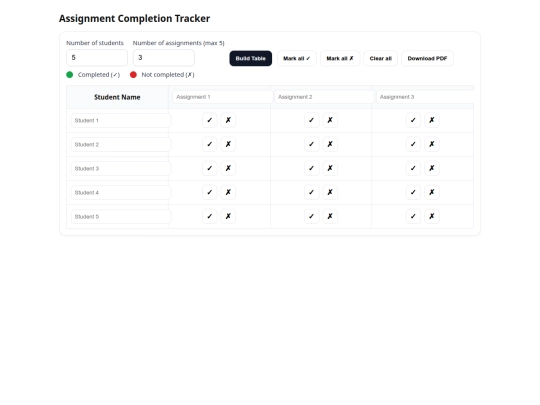Click X mark for Student 3 Assignment 1

pos(228,168)
